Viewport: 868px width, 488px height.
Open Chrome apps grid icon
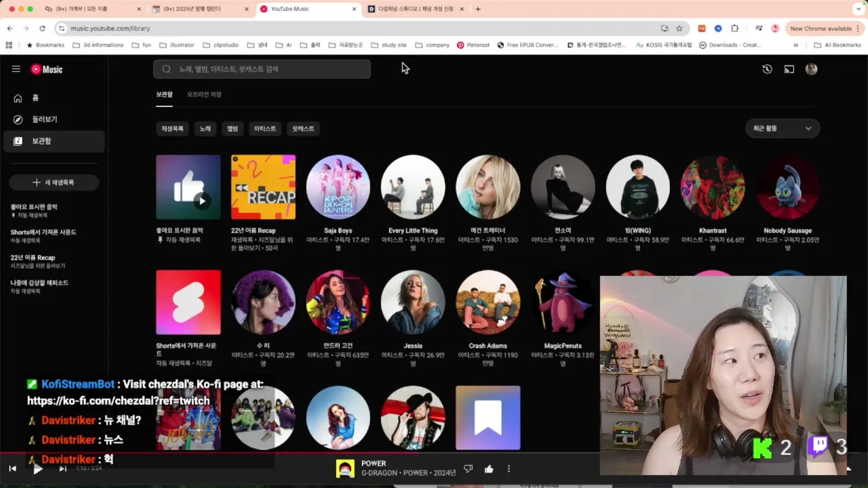click(x=9, y=45)
